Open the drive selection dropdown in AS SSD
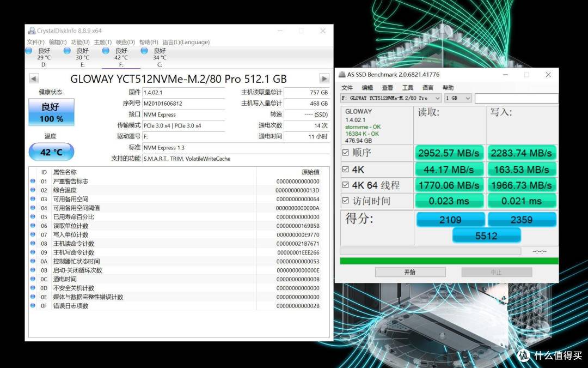 tap(391, 98)
